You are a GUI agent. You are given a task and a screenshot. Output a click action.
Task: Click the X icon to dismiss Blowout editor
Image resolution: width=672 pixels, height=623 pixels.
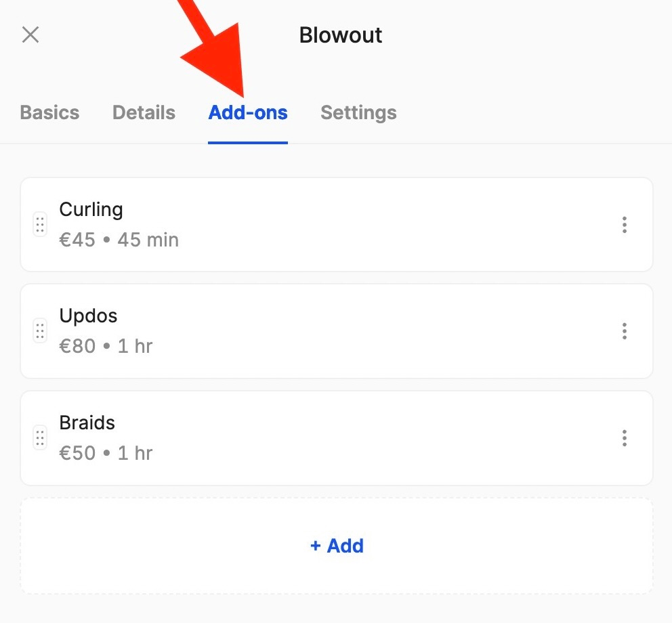point(30,35)
